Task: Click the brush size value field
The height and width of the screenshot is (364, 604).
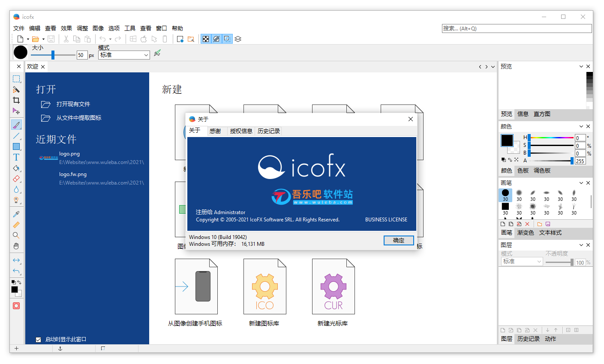Action: pos(82,55)
